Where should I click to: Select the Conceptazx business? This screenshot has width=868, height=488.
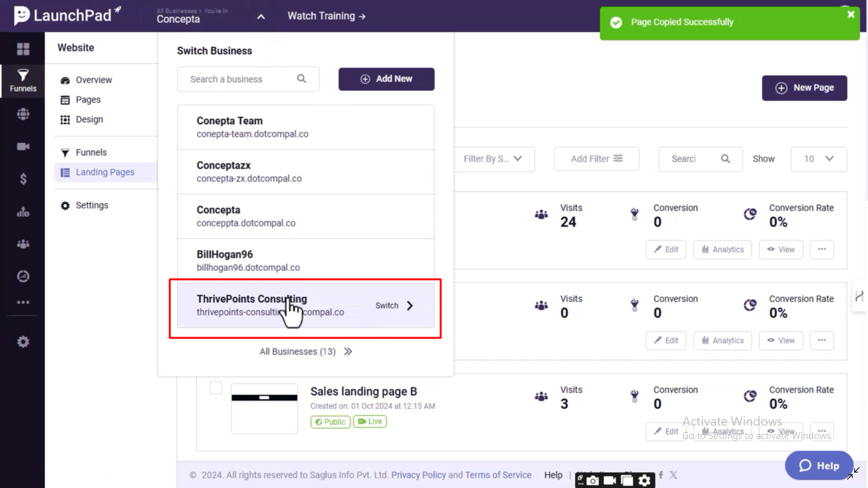point(306,172)
